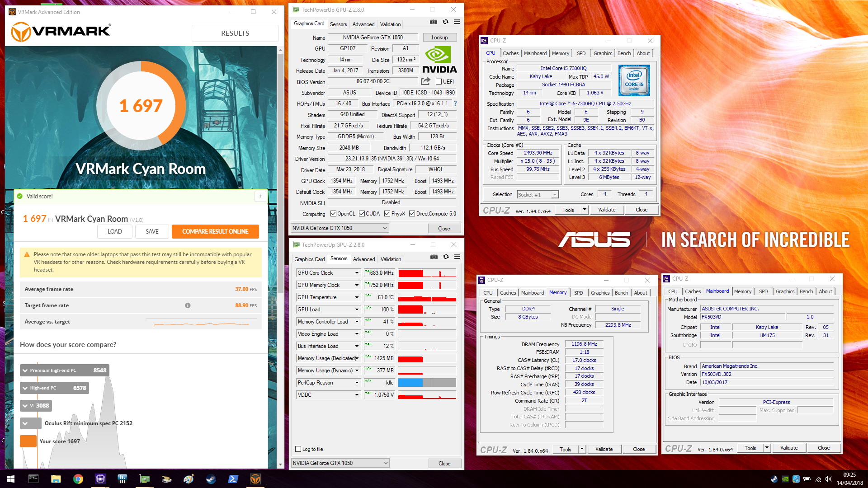Screen dimensions: 868x488
Task: Open the Advanced tab in the upper GPU-Z window
Action: pos(363,24)
